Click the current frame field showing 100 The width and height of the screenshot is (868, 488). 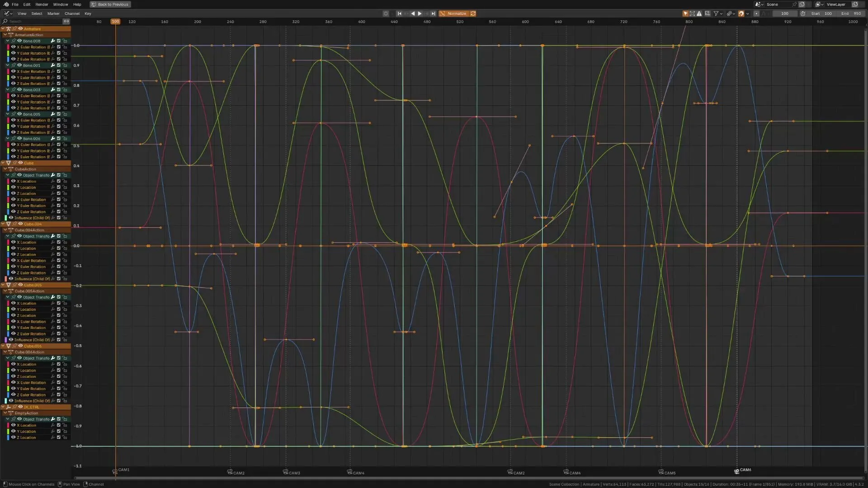pyautogui.click(x=785, y=14)
